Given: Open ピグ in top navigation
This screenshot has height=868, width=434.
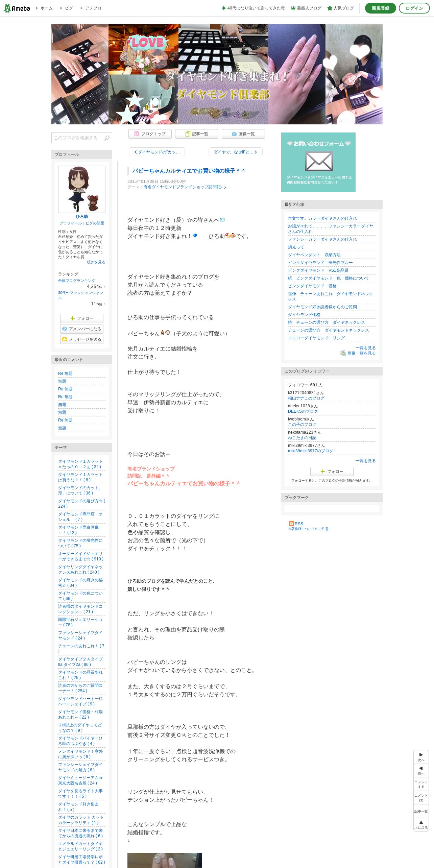Looking at the screenshot, I should (69, 8).
